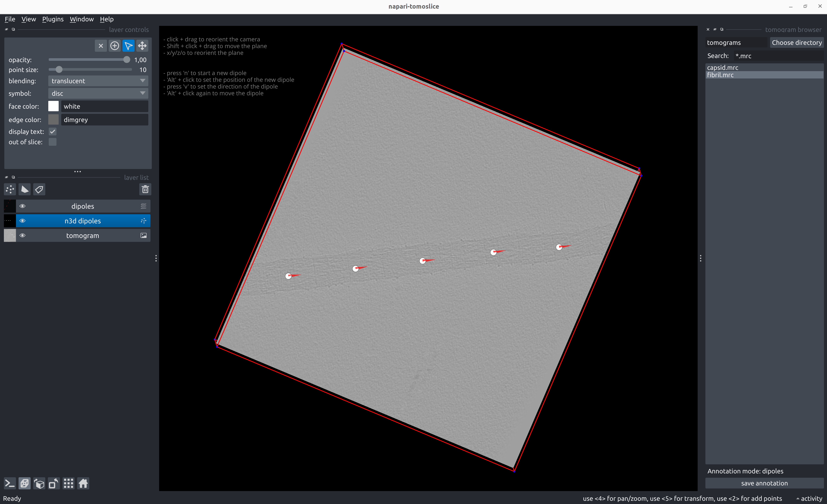Uncheck the display text checkbox
This screenshot has height=504, width=827.
tap(52, 131)
